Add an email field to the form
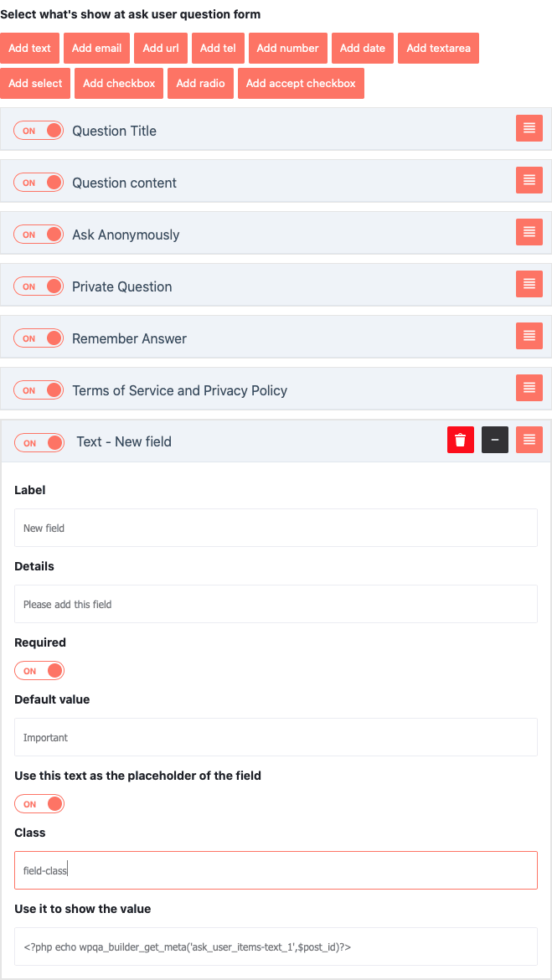 [x=96, y=48]
